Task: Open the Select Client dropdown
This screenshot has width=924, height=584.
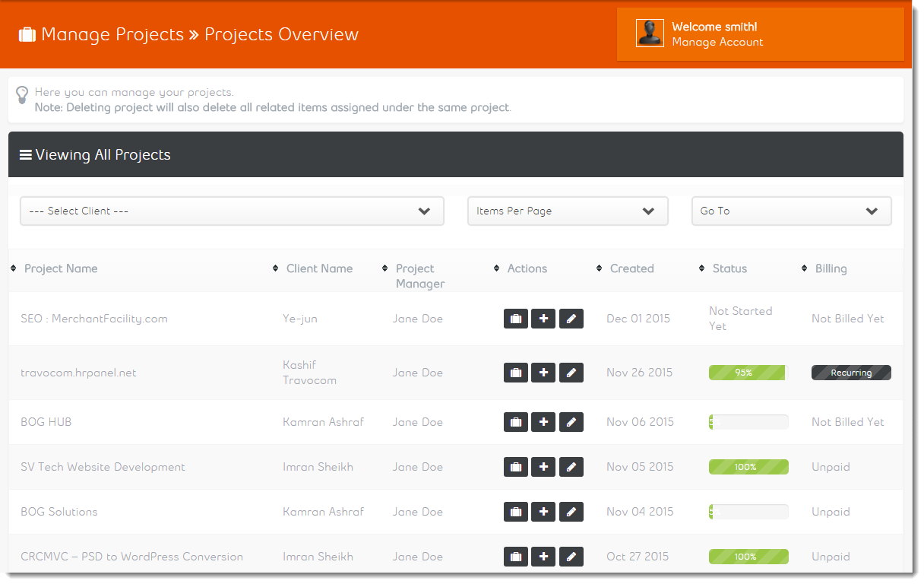Action: tap(232, 211)
